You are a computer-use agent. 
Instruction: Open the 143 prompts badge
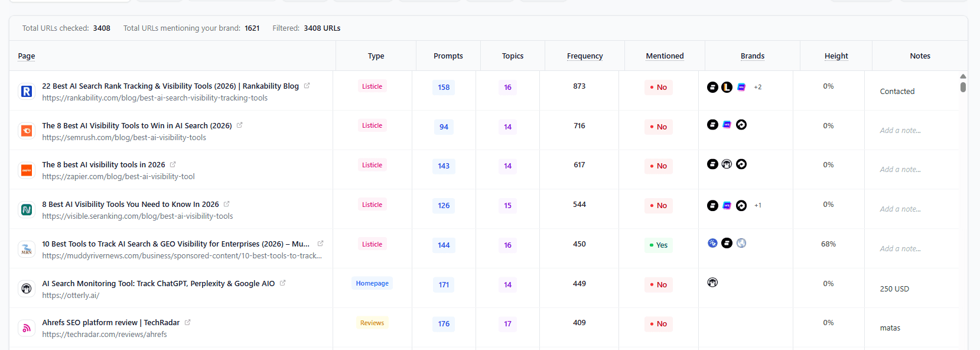click(444, 166)
